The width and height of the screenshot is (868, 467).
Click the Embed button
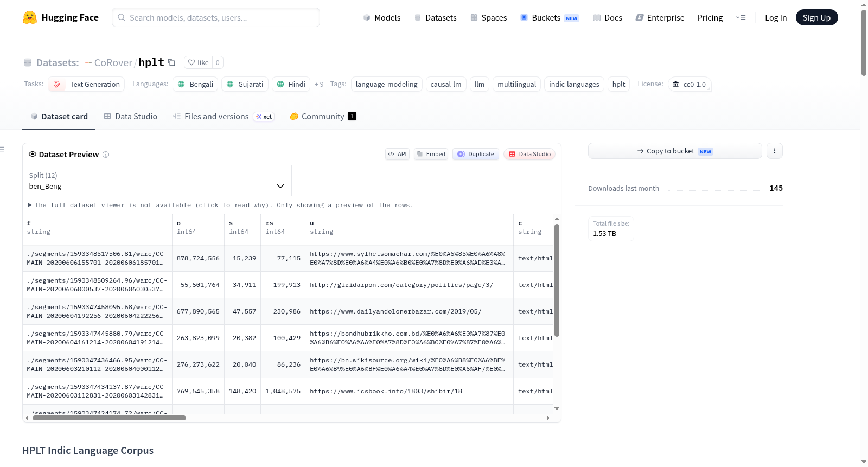pyautogui.click(x=431, y=154)
